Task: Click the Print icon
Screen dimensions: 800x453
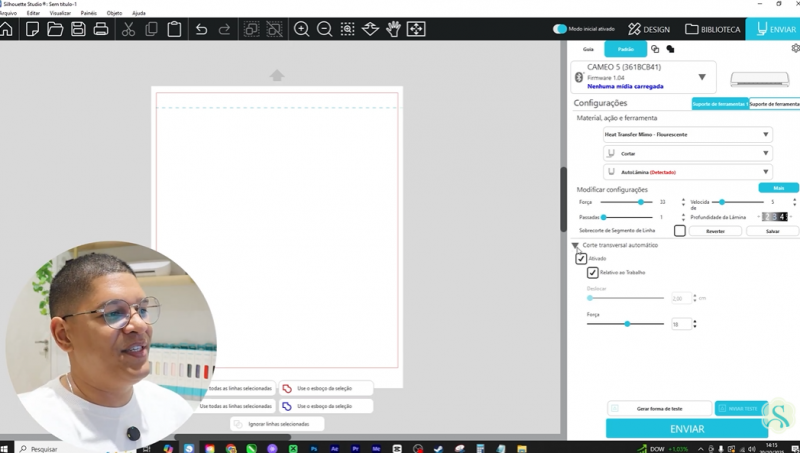Action: 101,30
